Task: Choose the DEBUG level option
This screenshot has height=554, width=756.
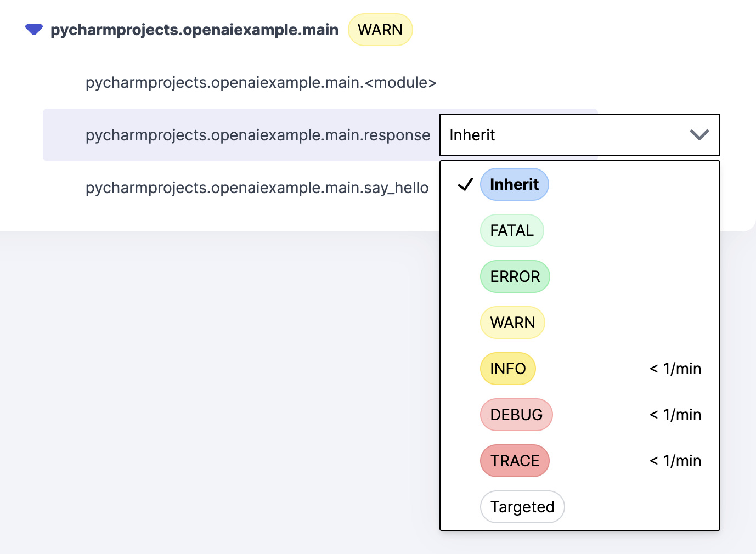Action: (x=516, y=415)
